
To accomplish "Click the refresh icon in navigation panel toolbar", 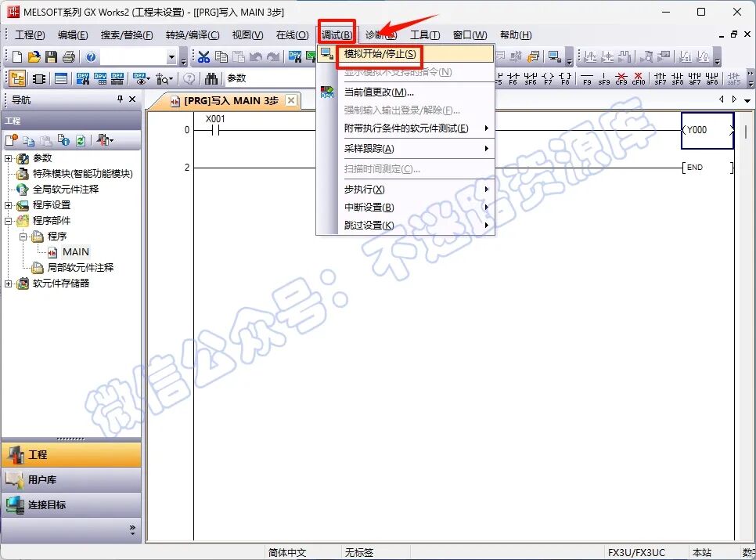I will (x=81, y=140).
